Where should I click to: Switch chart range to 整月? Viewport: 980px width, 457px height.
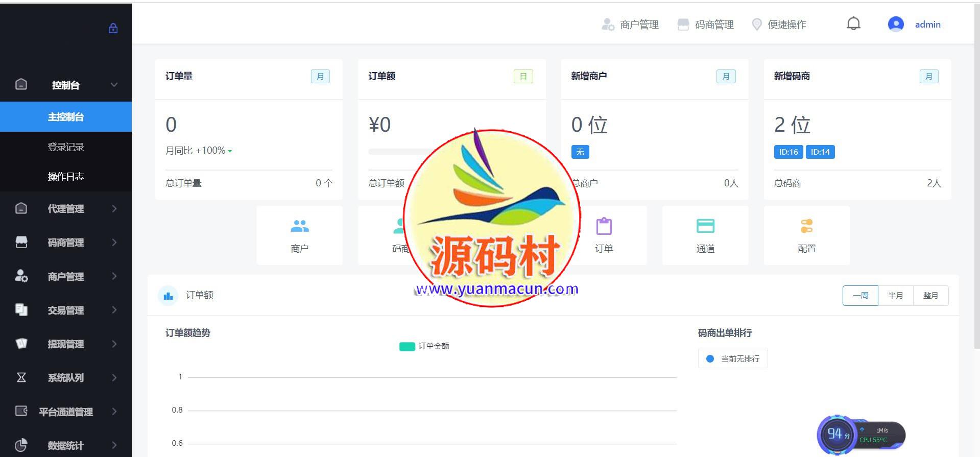pyautogui.click(x=930, y=296)
